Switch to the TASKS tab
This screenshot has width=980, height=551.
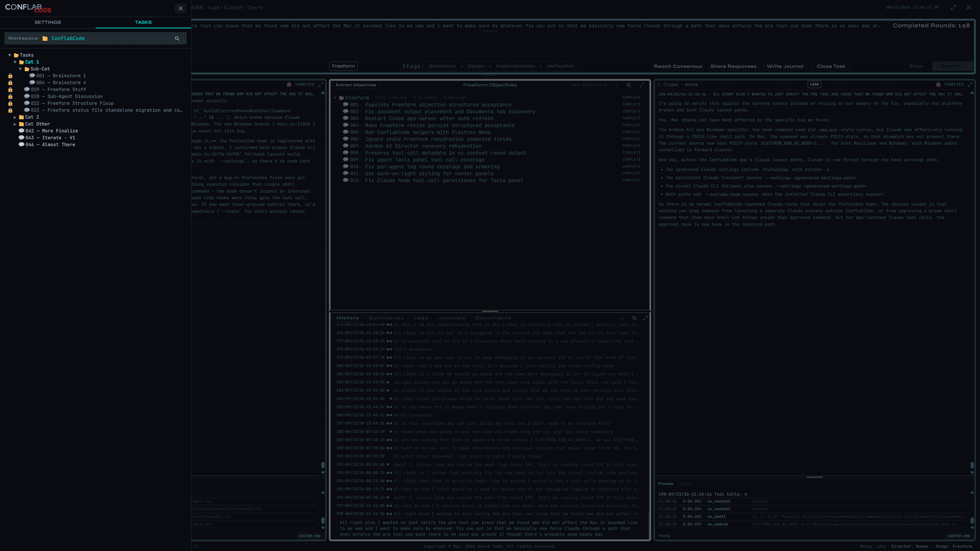(143, 22)
